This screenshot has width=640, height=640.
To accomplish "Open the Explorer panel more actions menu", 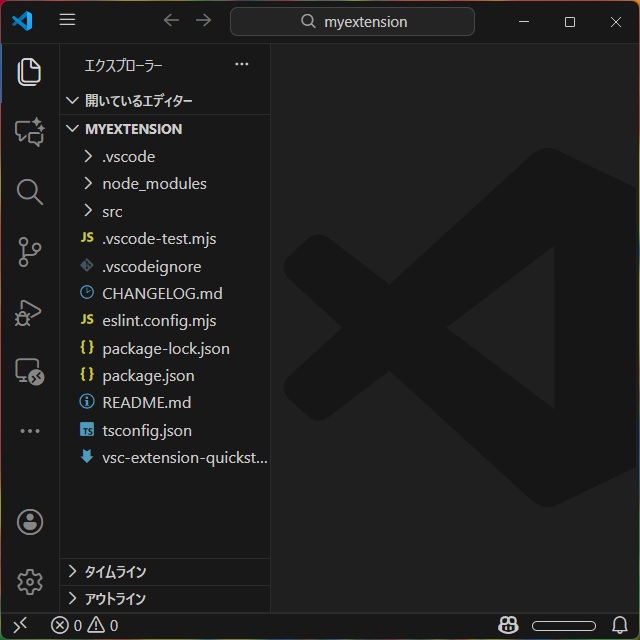I will click(x=241, y=65).
